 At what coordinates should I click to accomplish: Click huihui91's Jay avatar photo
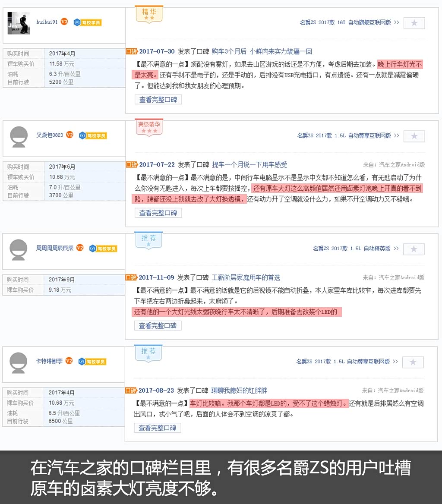[19, 22]
